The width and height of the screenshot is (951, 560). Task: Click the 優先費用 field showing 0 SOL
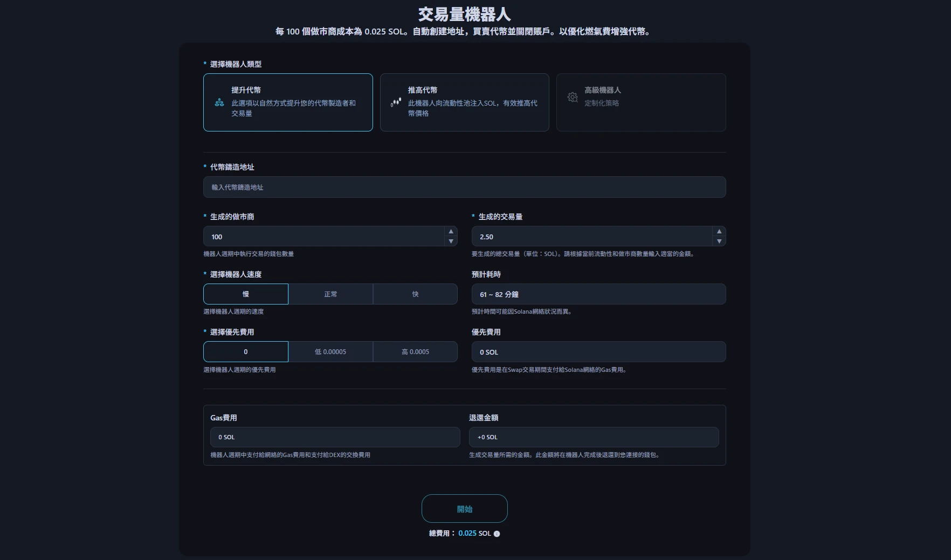[x=598, y=351]
